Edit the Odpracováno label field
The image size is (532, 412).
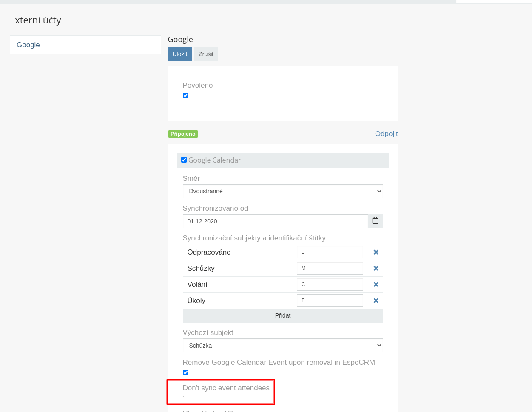(330, 252)
